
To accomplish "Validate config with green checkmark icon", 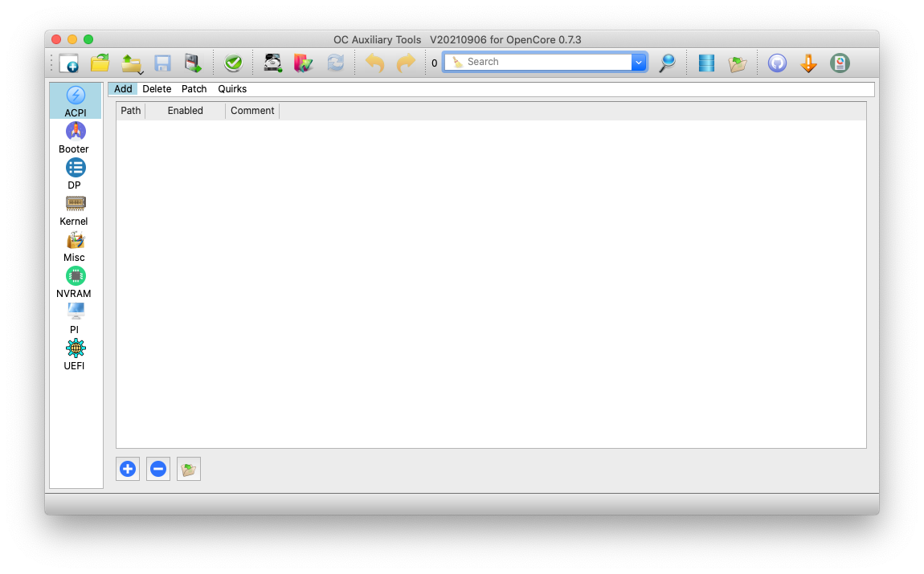I will (233, 63).
